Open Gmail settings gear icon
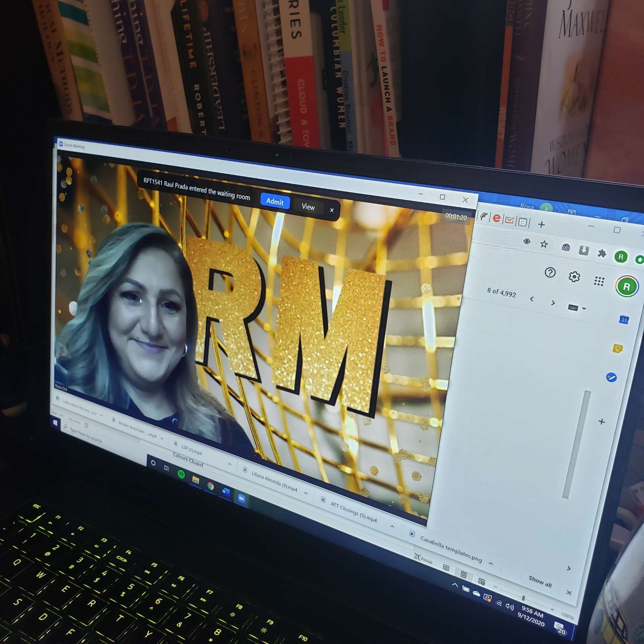This screenshot has width=644, height=644. click(x=574, y=277)
